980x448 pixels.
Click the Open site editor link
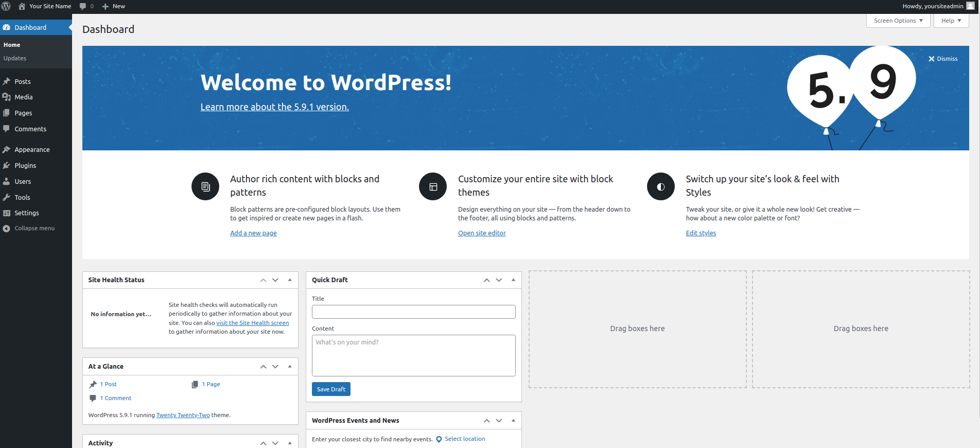(482, 233)
